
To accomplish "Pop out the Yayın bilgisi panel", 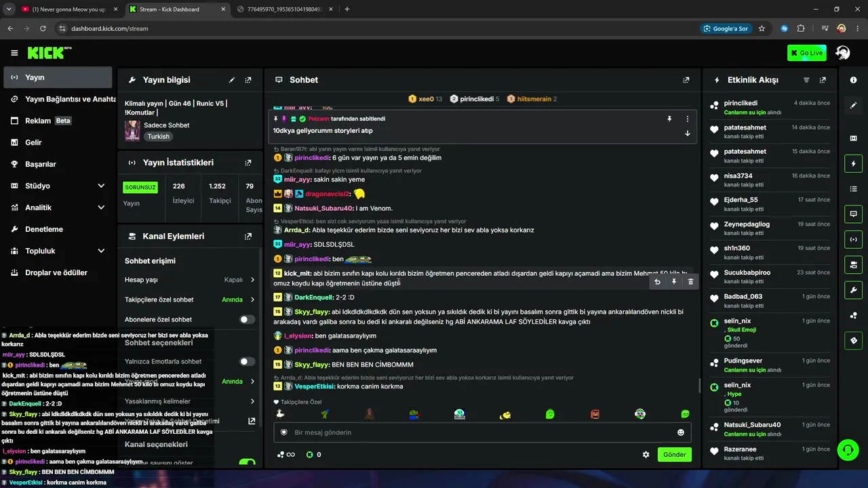I will tap(248, 80).
